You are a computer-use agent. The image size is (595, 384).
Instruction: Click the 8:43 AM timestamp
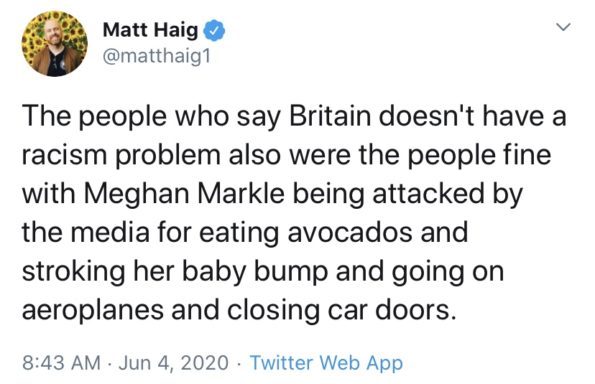click(x=61, y=362)
